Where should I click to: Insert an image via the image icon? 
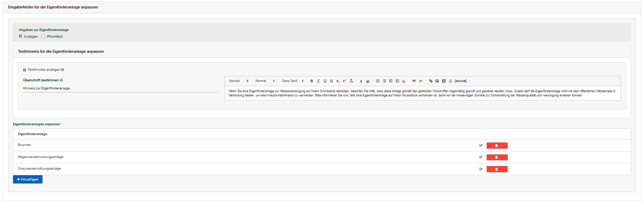tap(437, 81)
